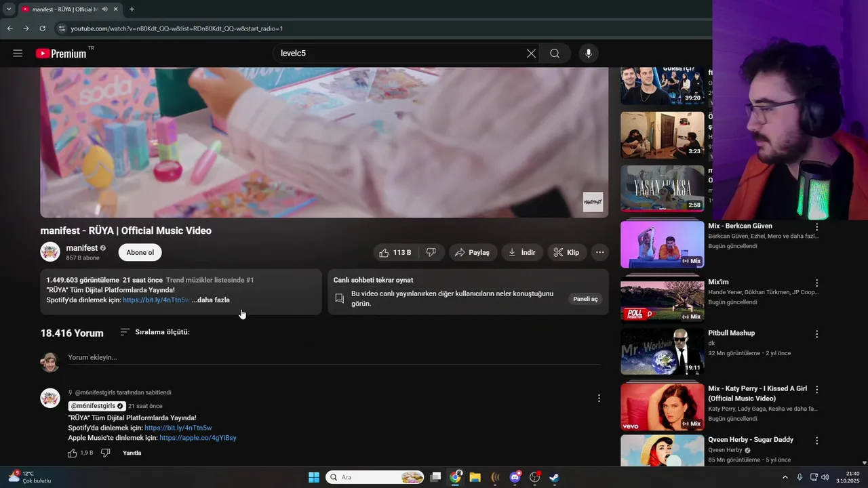Play the Mix - Berkcan Güven playlist
868x488 pixels.
coord(663,245)
